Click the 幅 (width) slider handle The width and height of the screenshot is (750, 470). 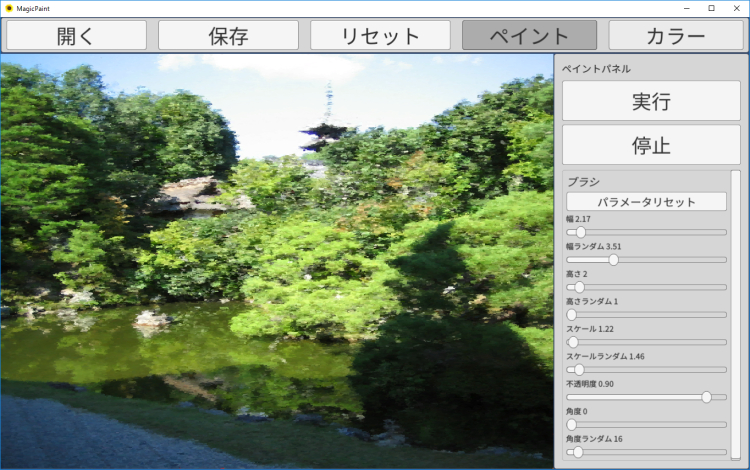581,232
